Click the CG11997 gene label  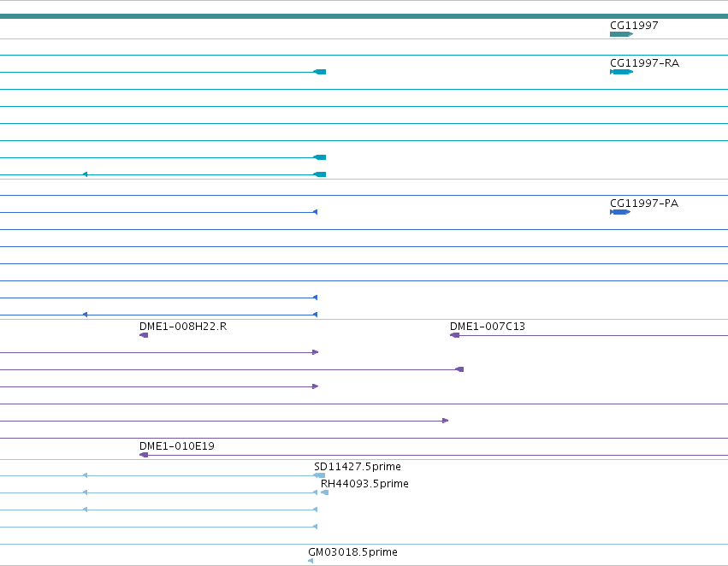tap(634, 26)
